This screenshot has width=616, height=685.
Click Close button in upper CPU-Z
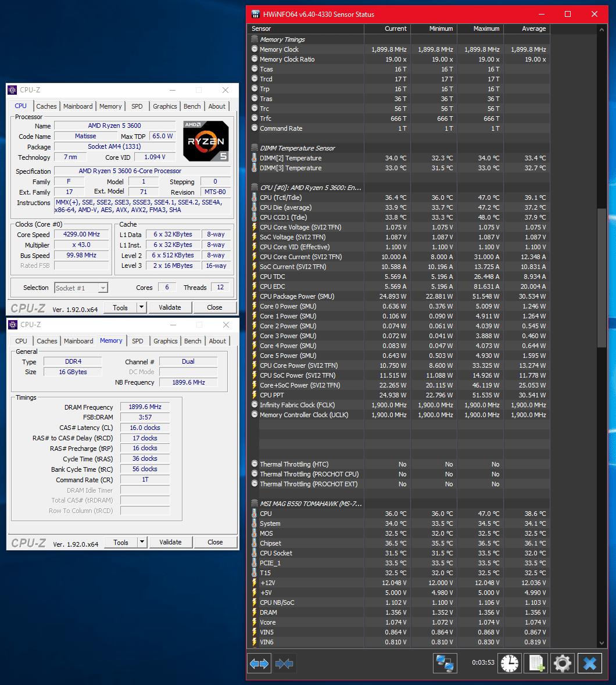214,307
